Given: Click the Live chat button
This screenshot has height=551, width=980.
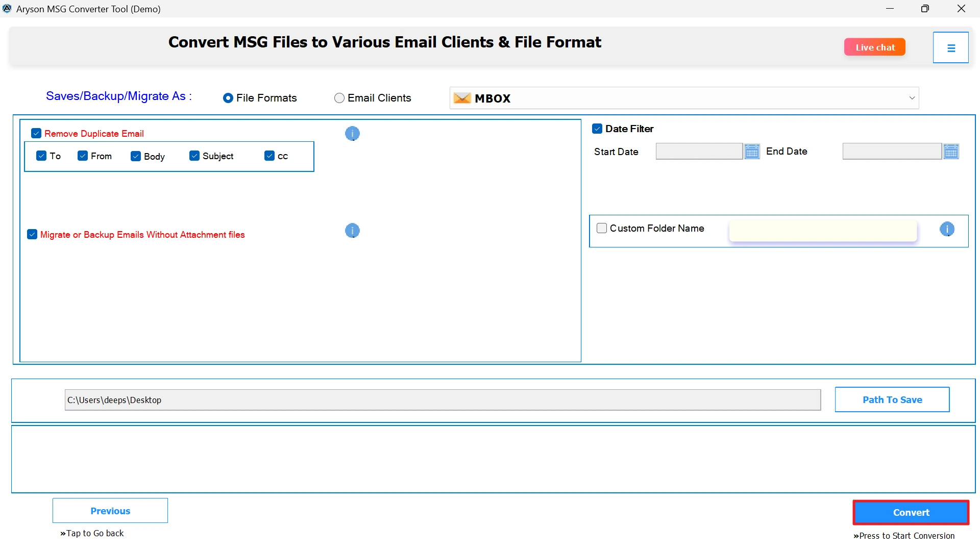Looking at the screenshot, I should [875, 47].
